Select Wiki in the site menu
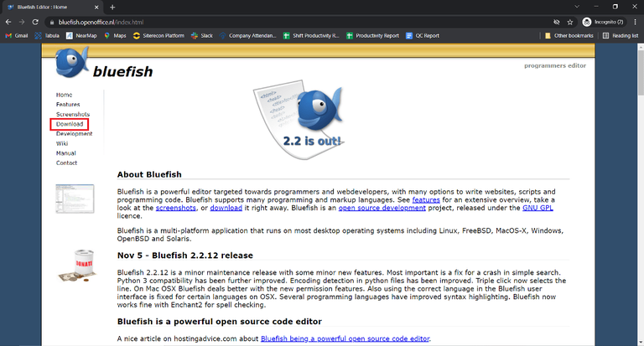This screenshot has height=346, width=644. (62, 143)
